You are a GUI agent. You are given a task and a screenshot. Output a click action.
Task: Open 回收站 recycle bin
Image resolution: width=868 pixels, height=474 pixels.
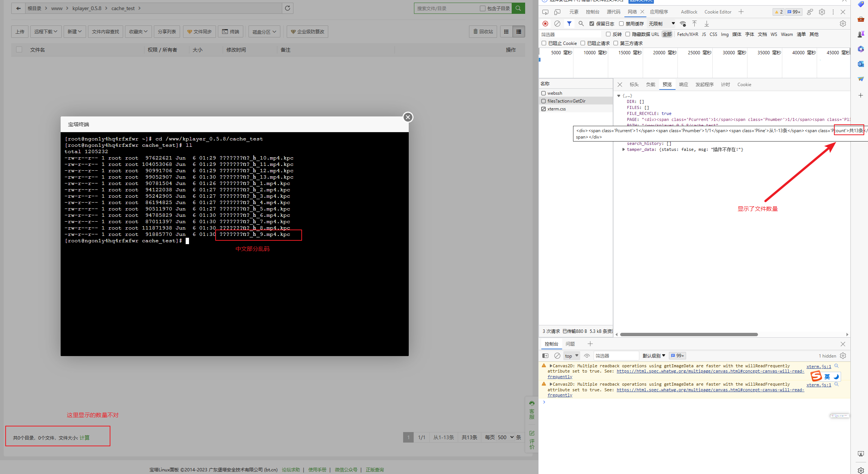pos(483,32)
